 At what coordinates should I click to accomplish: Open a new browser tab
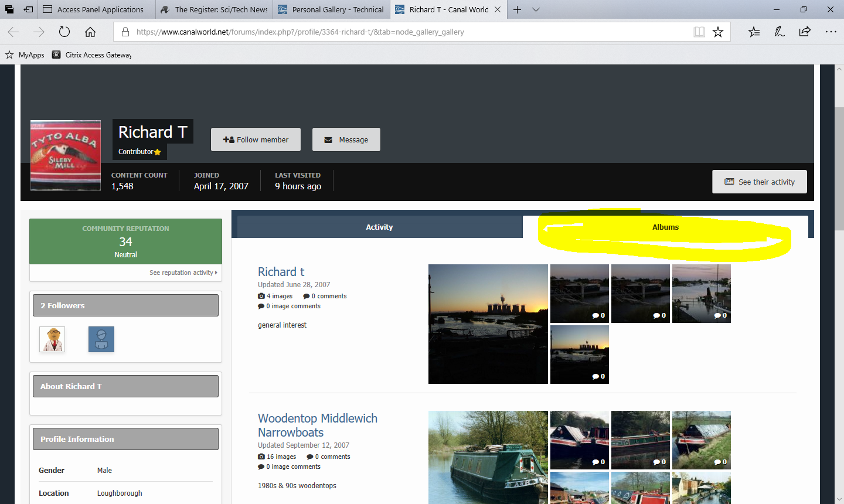pyautogui.click(x=517, y=9)
